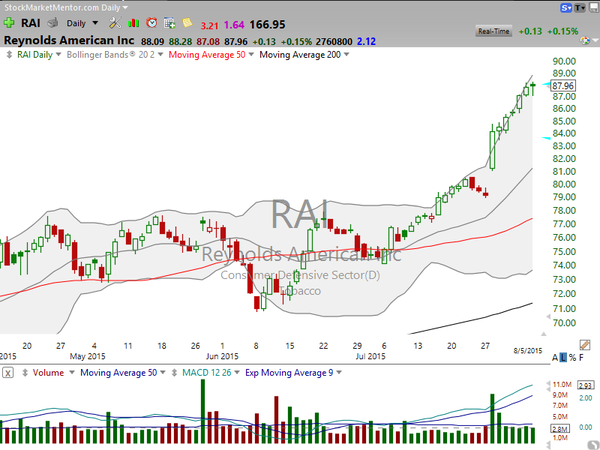Click the green-red bar chart icon

[134, 23]
